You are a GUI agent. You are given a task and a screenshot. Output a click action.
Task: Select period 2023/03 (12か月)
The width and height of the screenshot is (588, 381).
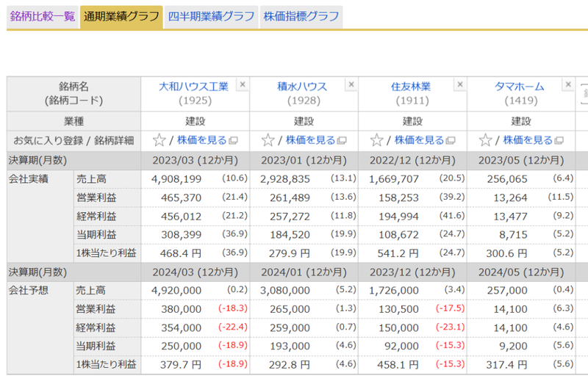coord(195,161)
